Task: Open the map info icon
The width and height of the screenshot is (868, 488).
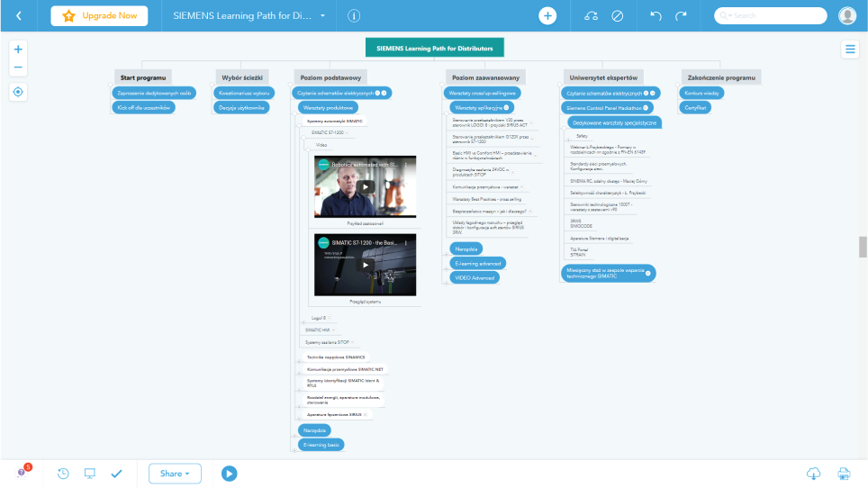Action: 354,15
